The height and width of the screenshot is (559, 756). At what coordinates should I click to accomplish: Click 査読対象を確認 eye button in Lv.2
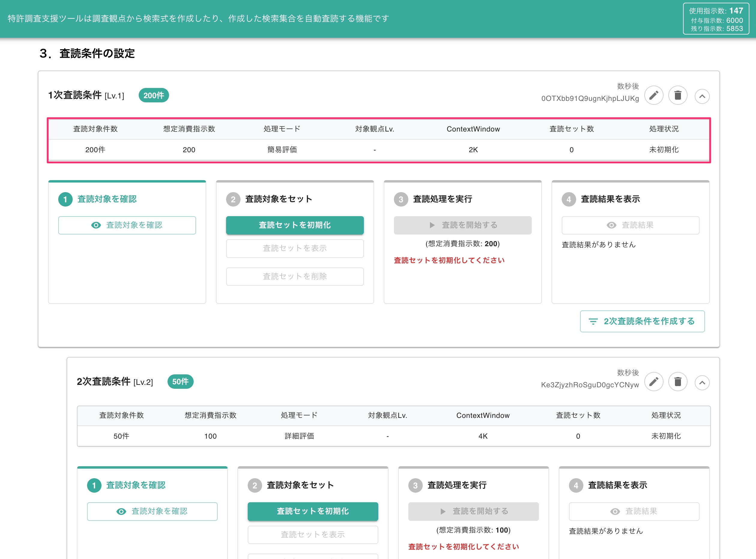point(152,512)
